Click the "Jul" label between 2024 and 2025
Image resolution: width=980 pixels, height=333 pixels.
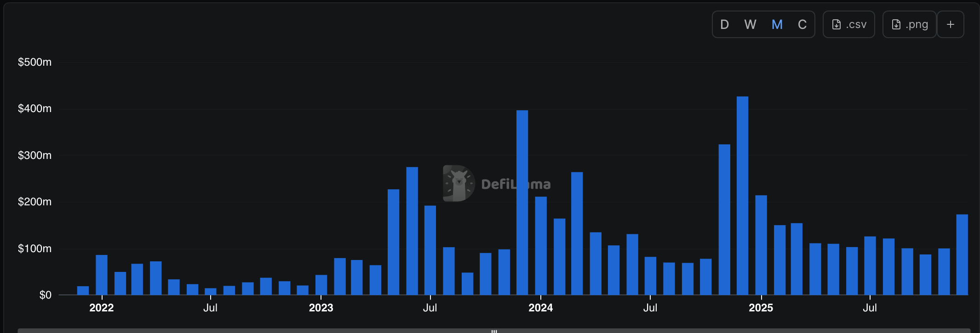tap(650, 308)
